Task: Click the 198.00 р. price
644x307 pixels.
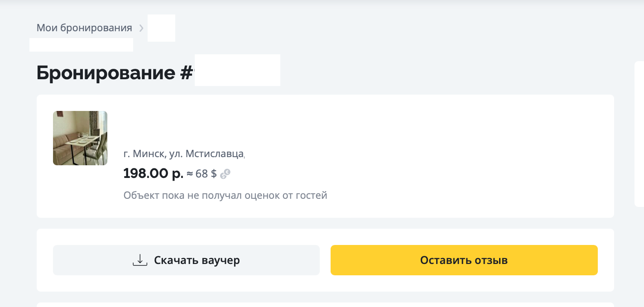Action: pos(153,173)
